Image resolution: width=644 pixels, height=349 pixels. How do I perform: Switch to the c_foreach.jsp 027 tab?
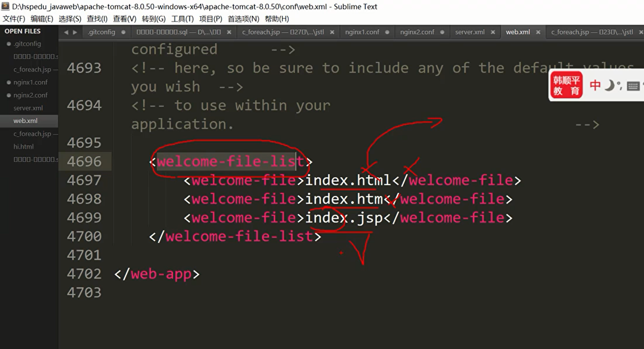pyautogui.click(x=283, y=32)
